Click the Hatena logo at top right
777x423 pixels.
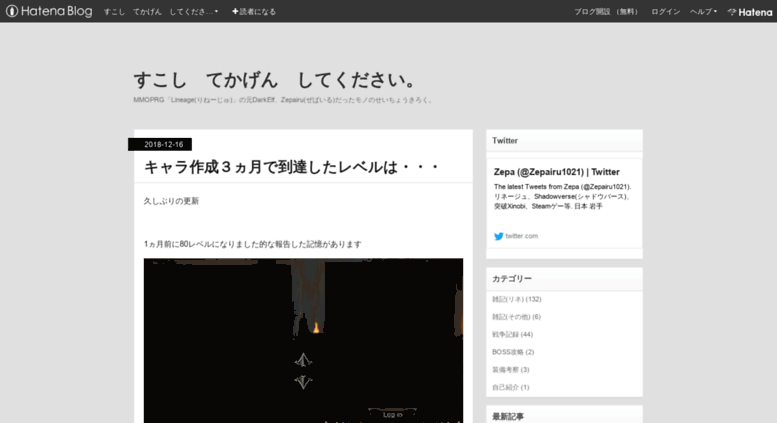coord(750,12)
